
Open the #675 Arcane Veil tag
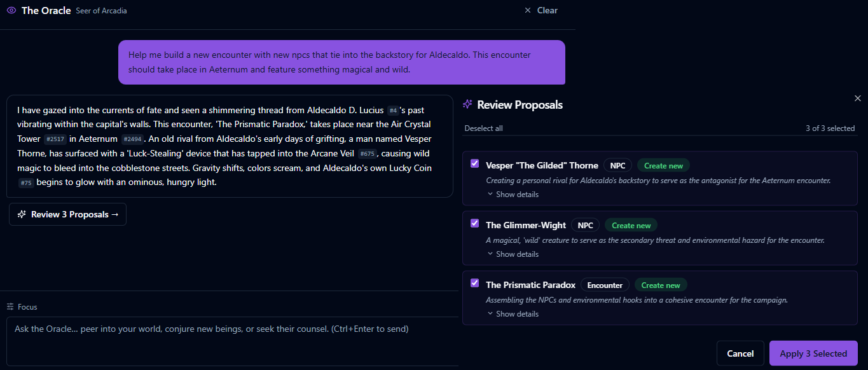[x=367, y=154]
